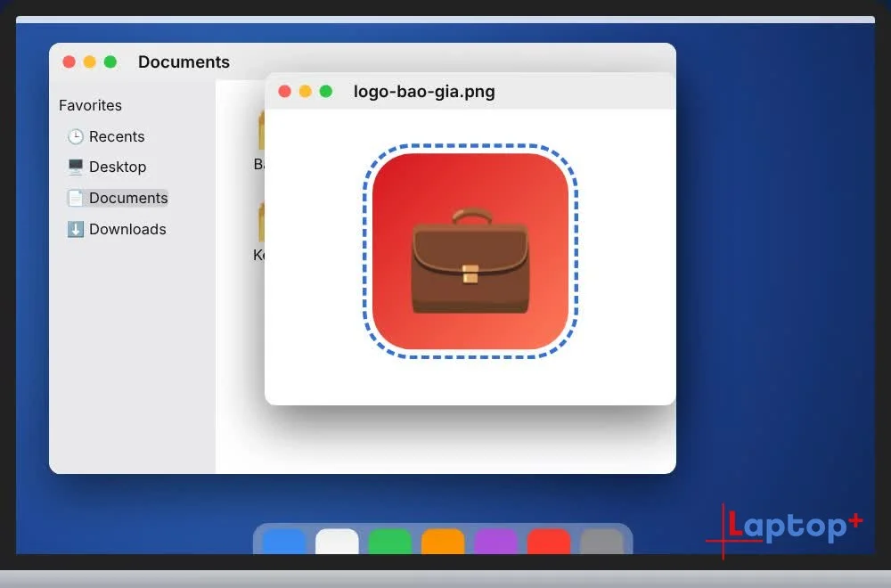
Task: Close the logo-bao-gia.png preview window
Action: (285, 92)
